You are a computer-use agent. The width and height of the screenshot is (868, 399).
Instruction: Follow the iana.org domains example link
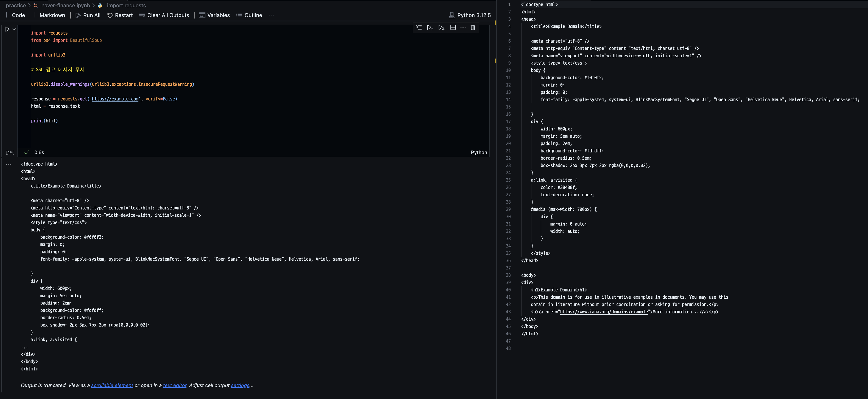(604, 312)
